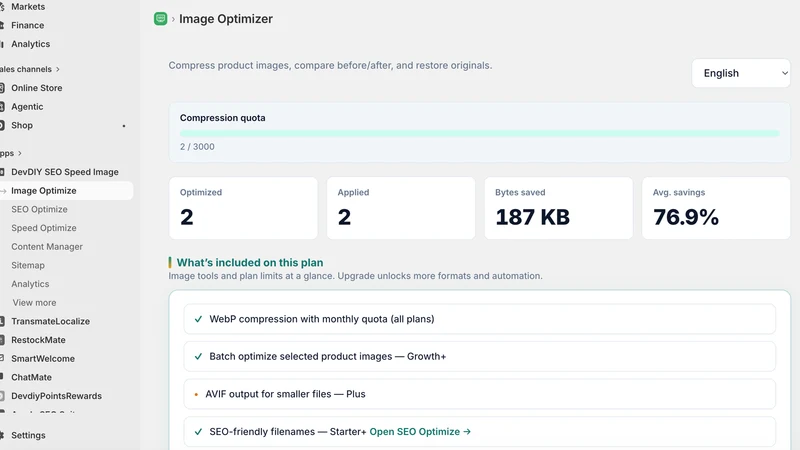
Task: Open Shop sales channel
Action: click(22, 125)
